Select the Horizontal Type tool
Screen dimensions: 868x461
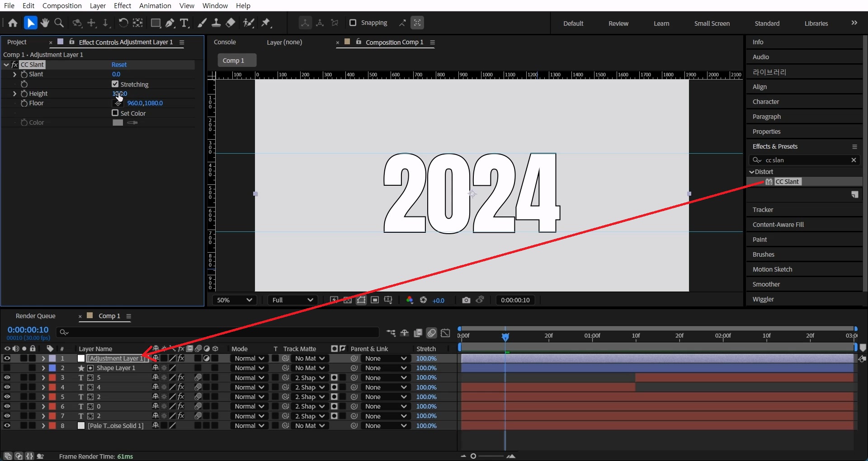pos(184,23)
